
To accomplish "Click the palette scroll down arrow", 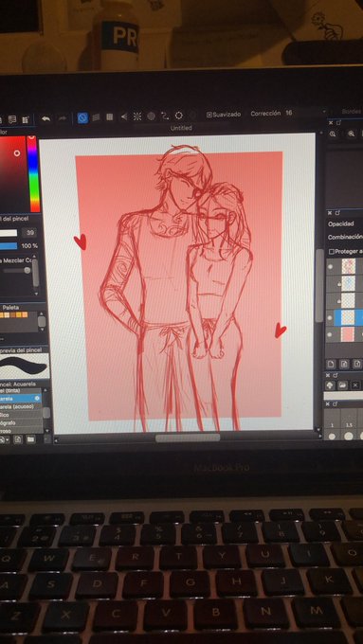I will pyautogui.click(x=42, y=329).
